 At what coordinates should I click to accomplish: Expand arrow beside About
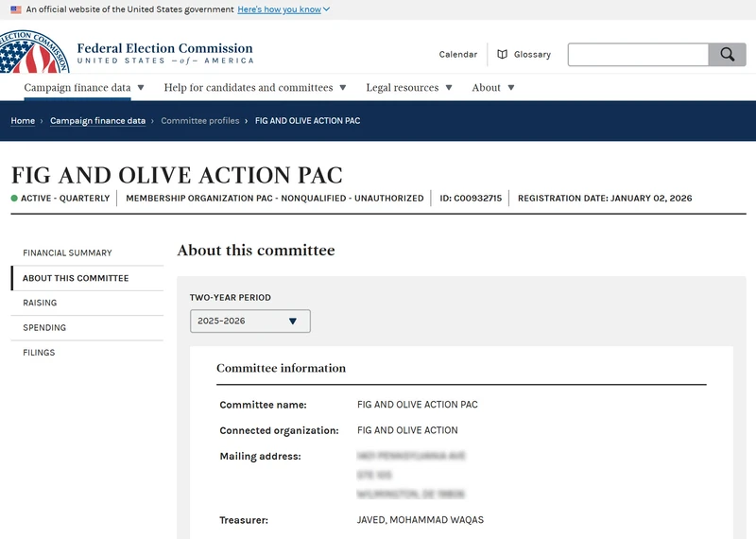(511, 88)
